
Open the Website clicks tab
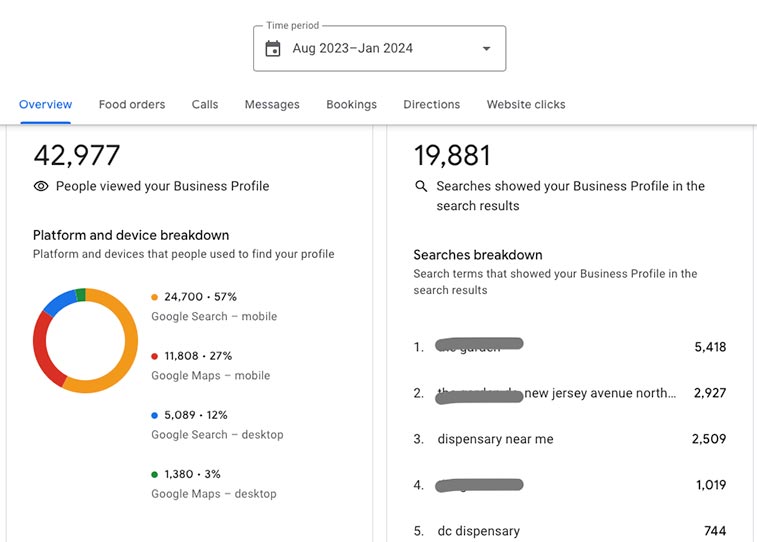pos(526,104)
